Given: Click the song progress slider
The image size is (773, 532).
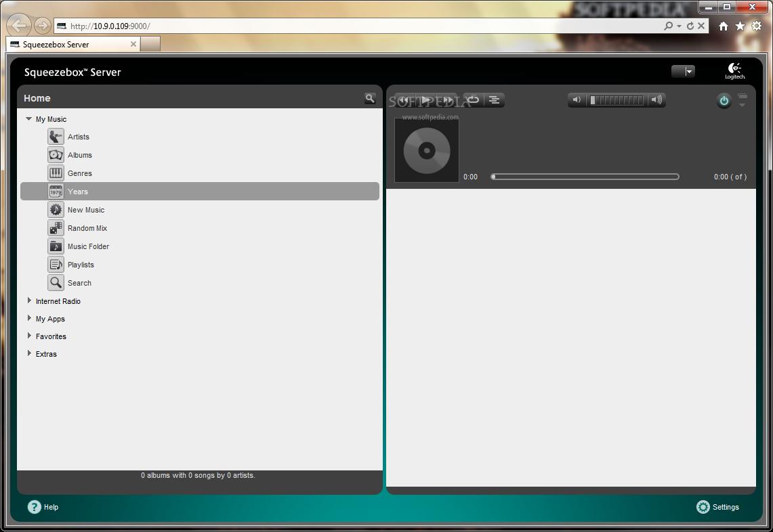Looking at the screenshot, I should [x=585, y=177].
